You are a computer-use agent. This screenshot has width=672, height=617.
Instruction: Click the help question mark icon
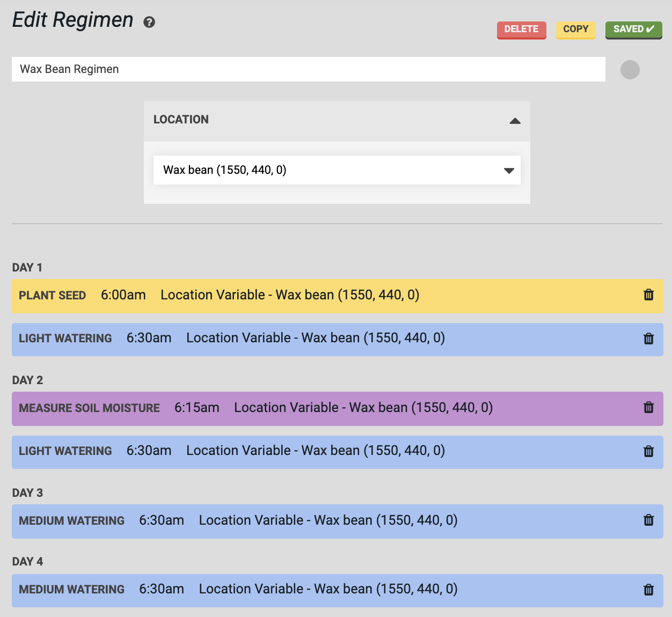(x=149, y=22)
